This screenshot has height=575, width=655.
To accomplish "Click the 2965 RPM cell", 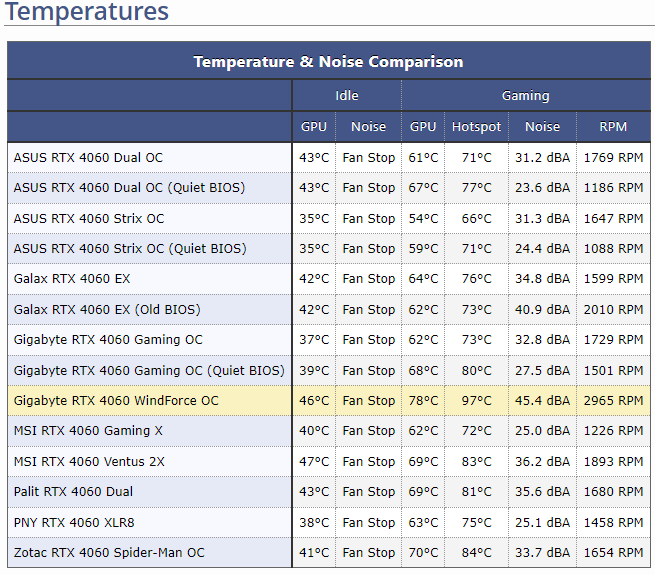I will point(613,401).
